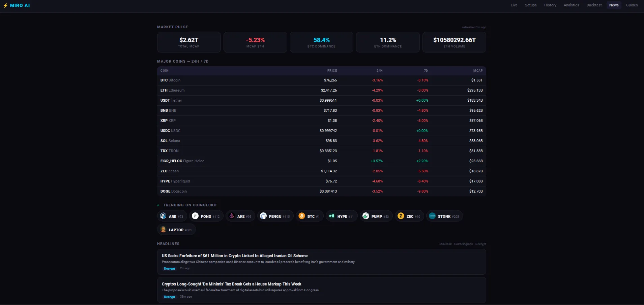Click the 24H column header

tap(379, 71)
